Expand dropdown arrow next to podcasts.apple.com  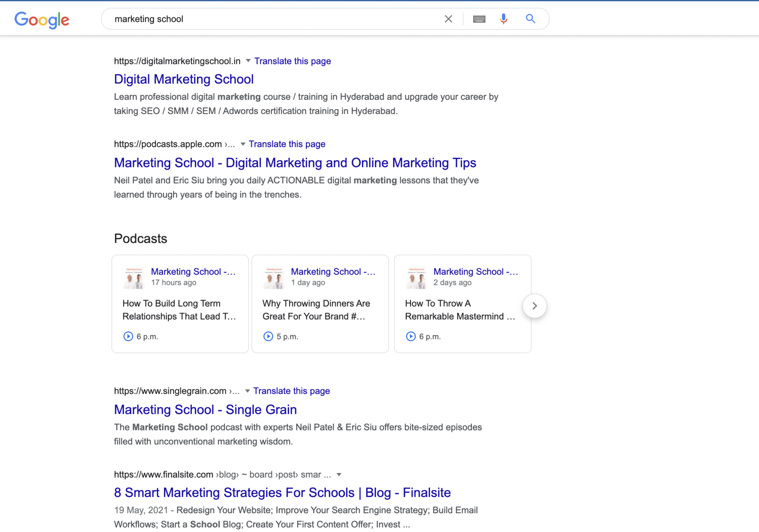[x=243, y=144]
